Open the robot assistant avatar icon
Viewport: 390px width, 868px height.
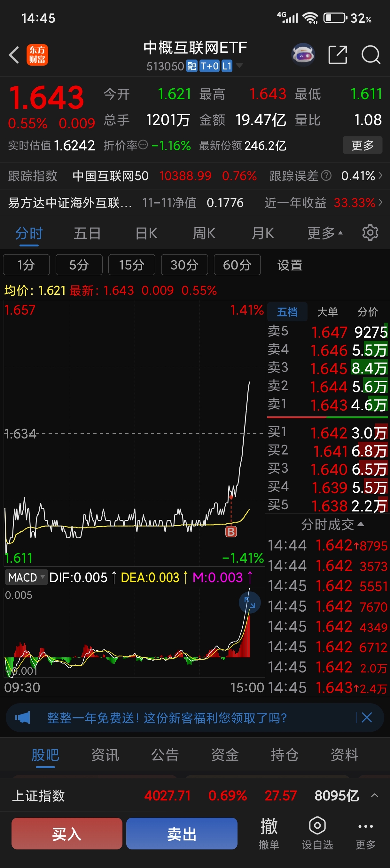pos(303,55)
